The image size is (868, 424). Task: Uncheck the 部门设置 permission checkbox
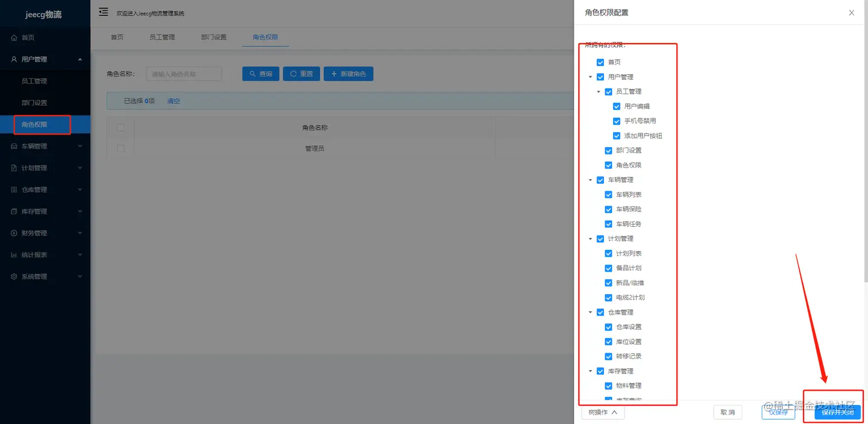tap(609, 151)
